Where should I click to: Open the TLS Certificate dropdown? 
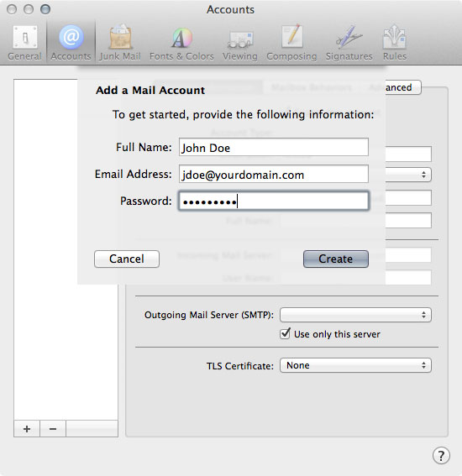tap(355, 365)
